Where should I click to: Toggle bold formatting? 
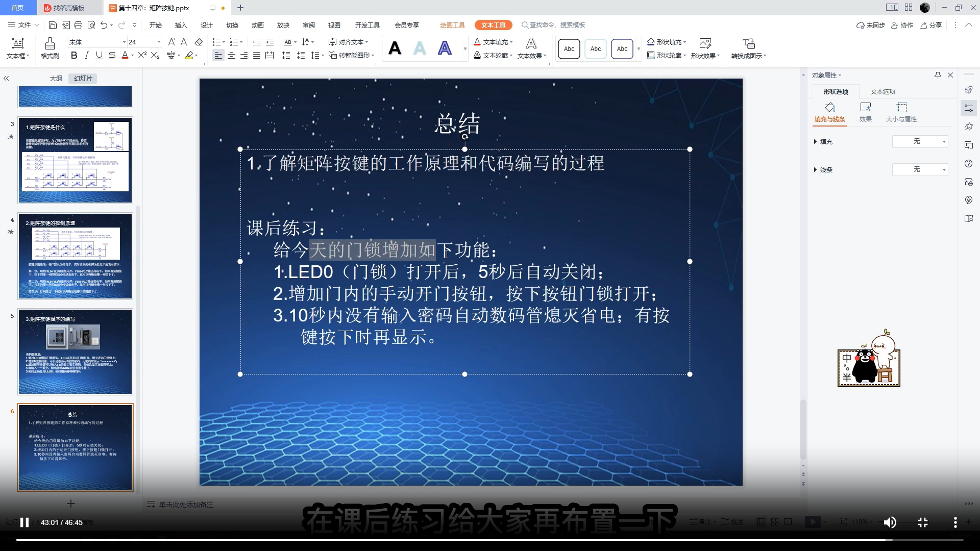tap(74, 55)
